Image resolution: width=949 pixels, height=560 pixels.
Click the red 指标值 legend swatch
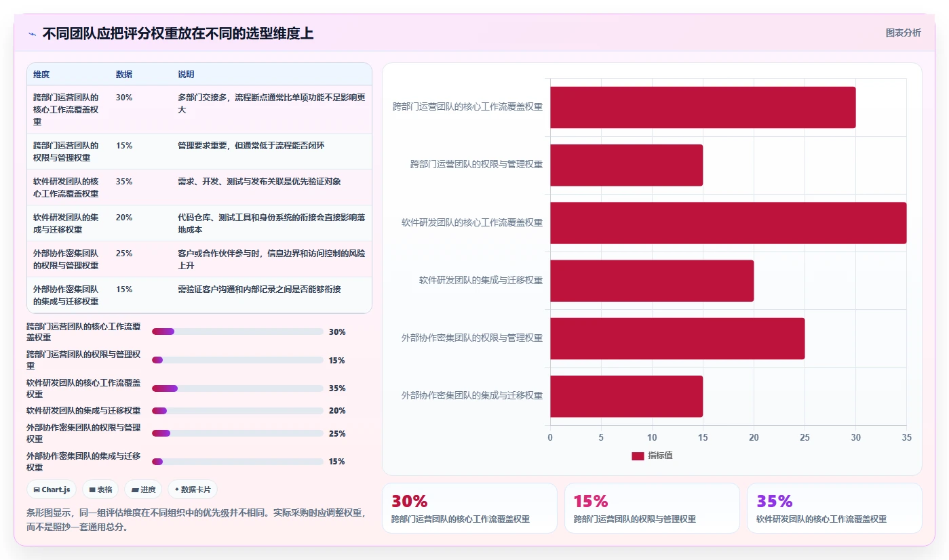[638, 456]
